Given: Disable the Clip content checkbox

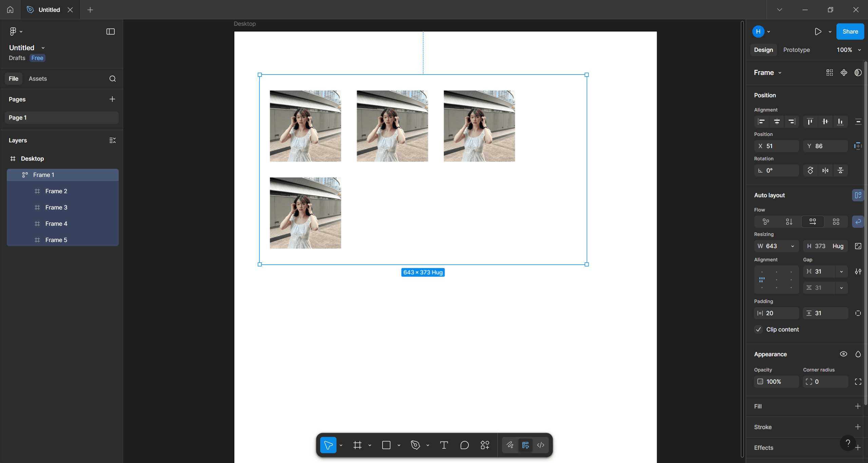Looking at the screenshot, I should pyautogui.click(x=759, y=329).
